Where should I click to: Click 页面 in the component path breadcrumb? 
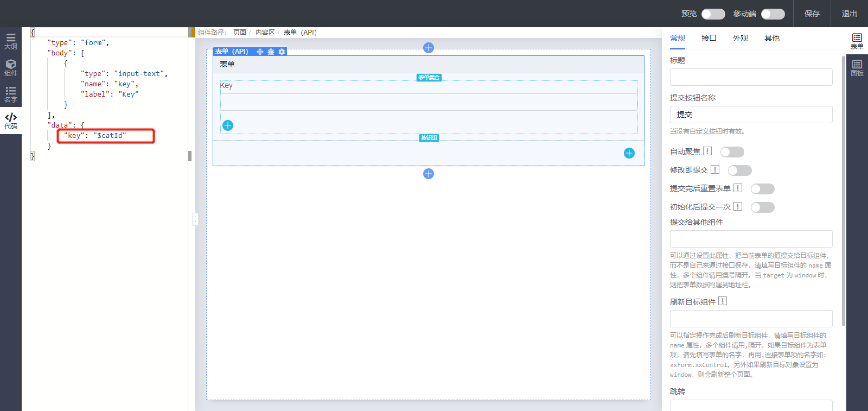coord(240,33)
